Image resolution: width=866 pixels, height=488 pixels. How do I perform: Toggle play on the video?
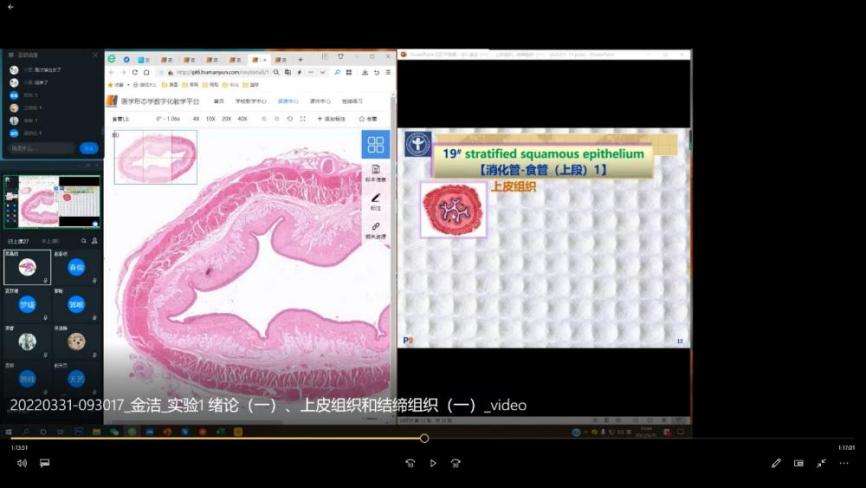[433, 463]
